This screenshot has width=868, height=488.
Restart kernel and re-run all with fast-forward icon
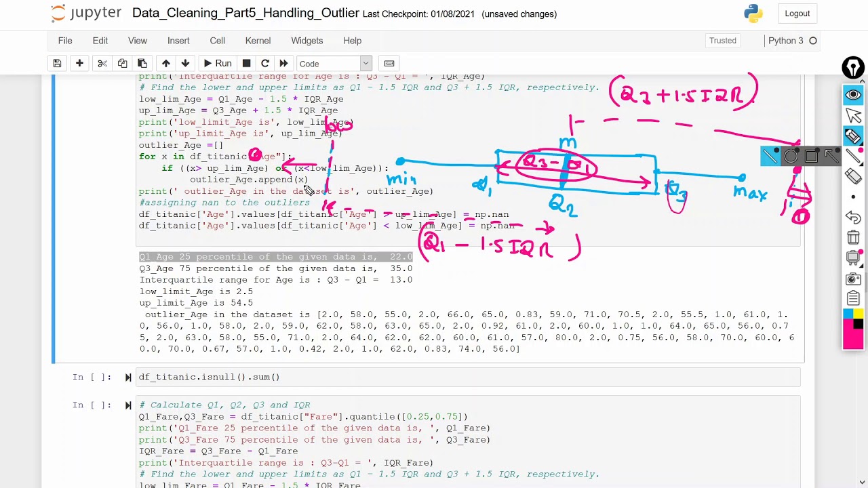(x=283, y=64)
